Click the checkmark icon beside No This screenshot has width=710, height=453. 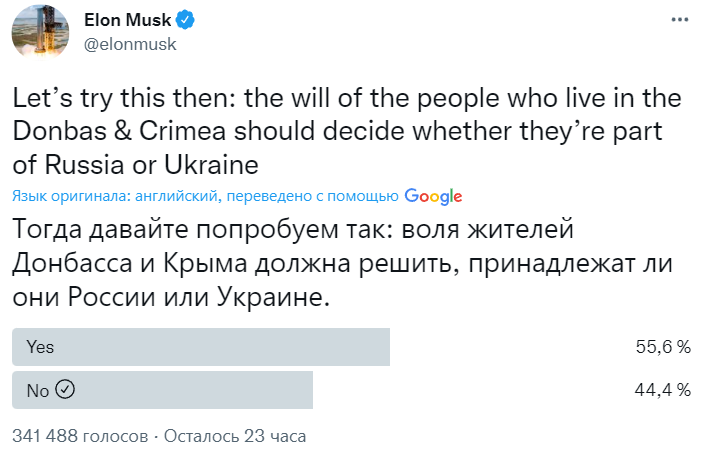pyautogui.click(x=66, y=390)
